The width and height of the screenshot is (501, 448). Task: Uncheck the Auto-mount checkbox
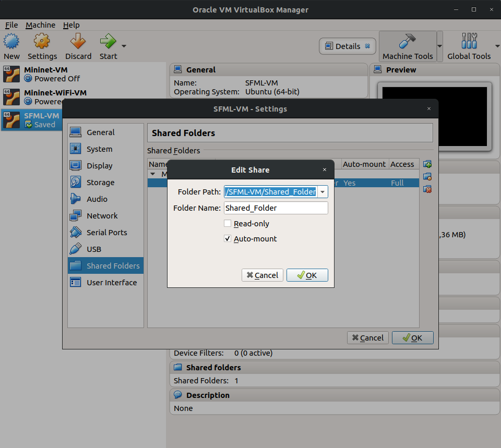(x=228, y=239)
